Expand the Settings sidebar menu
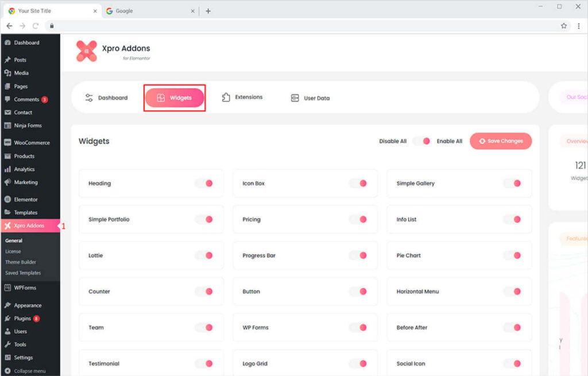Screen dimensions: 588x376 tap(23, 358)
